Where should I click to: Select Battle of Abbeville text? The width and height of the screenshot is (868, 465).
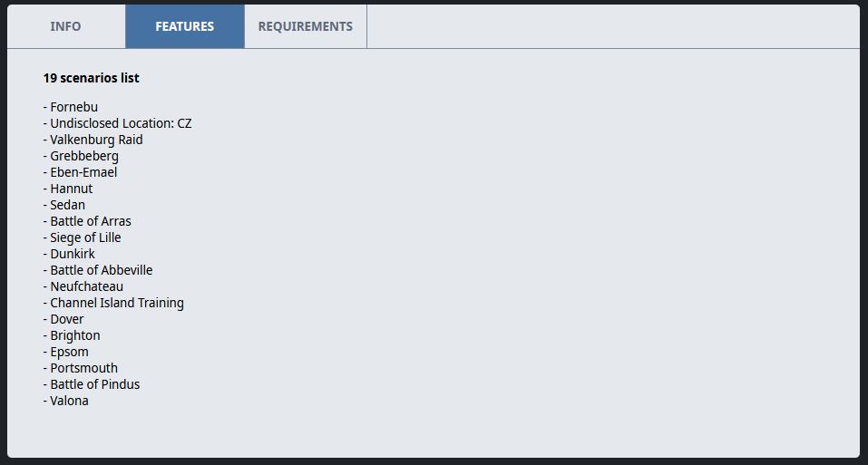[98, 270]
